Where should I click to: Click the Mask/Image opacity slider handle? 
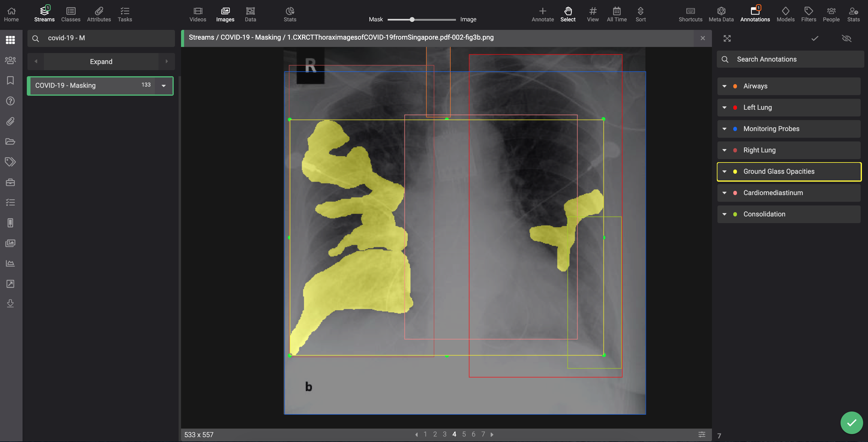pyautogui.click(x=412, y=20)
